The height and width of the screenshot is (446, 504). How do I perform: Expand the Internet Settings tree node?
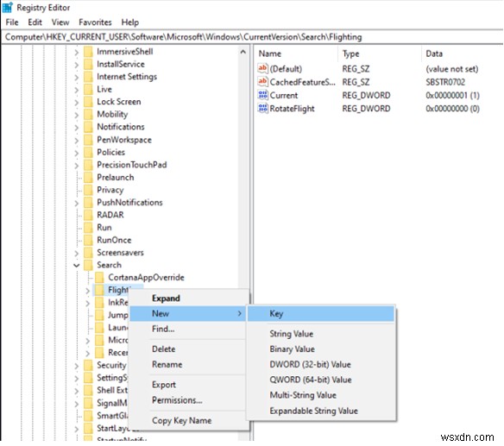[x=77, y=77]
